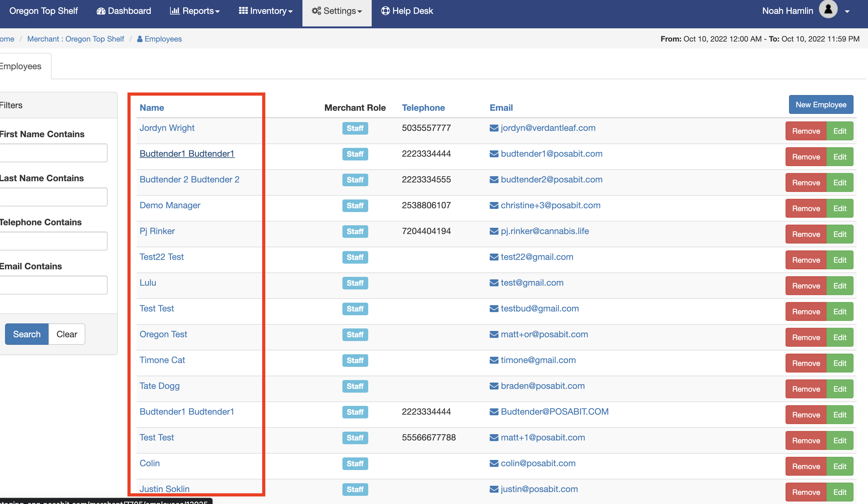
Task: Remove employee Tate Dogg
Action: 806,389
